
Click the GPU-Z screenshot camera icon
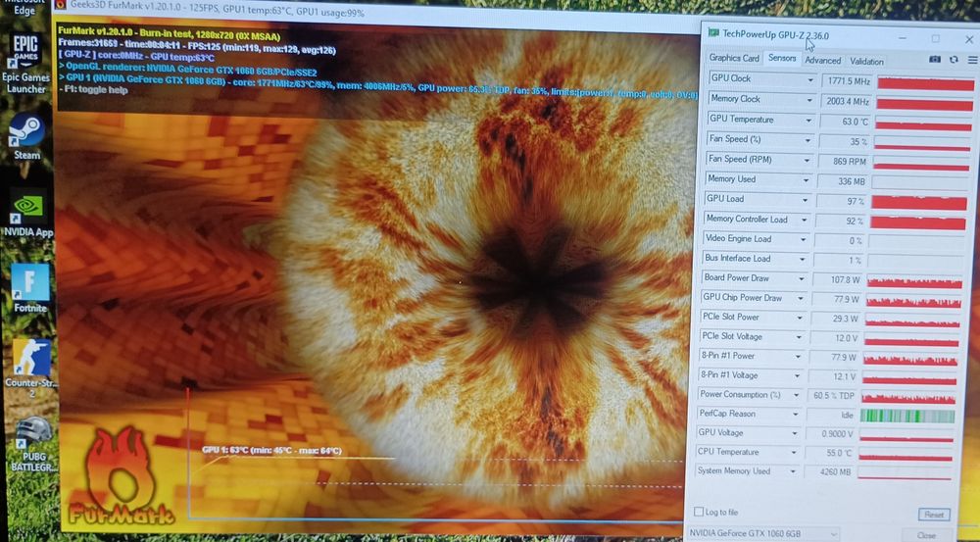pos(934,60)
